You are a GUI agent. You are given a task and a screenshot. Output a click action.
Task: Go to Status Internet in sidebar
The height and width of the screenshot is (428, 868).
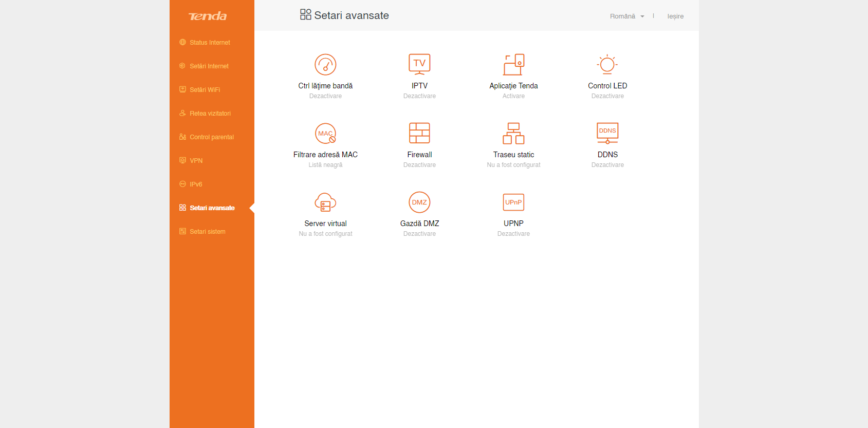[x=210, y=43]
